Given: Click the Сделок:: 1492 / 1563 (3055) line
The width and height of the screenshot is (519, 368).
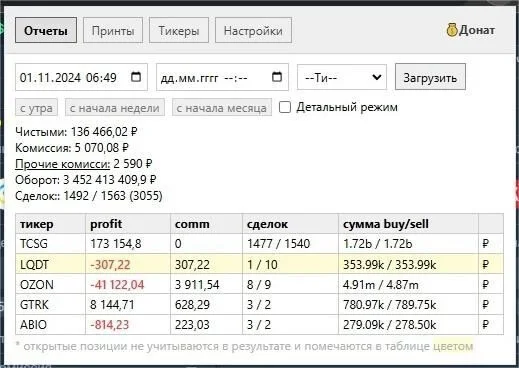Looking at the screenshot, I should [x=89, y=196].
